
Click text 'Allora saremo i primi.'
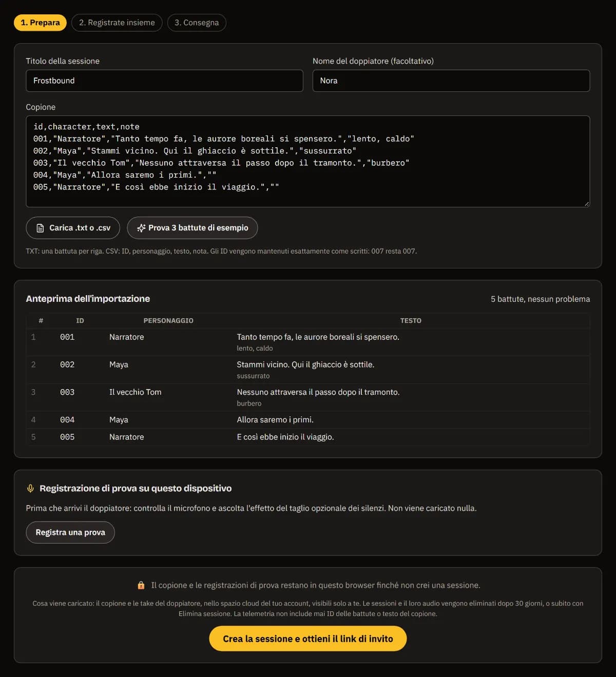(x=275, y=419)
